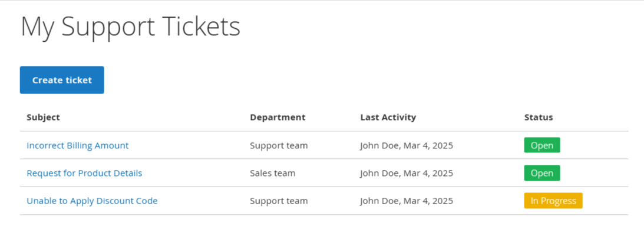Click Support team in the Incorrect Billing Amount row

pos(279,145)
